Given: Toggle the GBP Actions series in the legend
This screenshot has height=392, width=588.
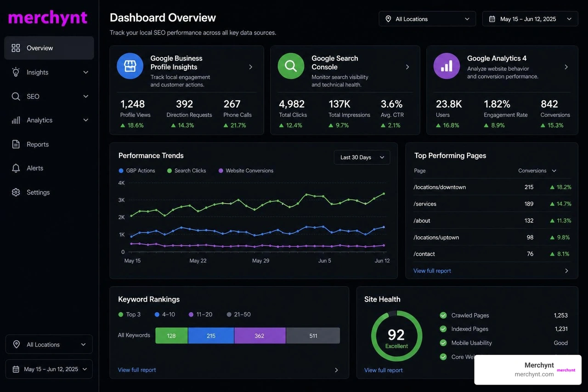Looking at the screenshot, I should tap(137, 170).
